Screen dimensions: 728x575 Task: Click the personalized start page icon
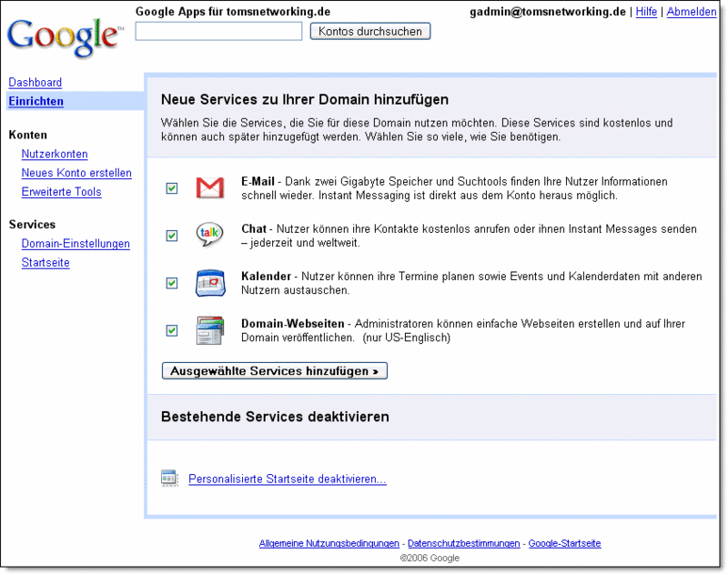point(169,479)
